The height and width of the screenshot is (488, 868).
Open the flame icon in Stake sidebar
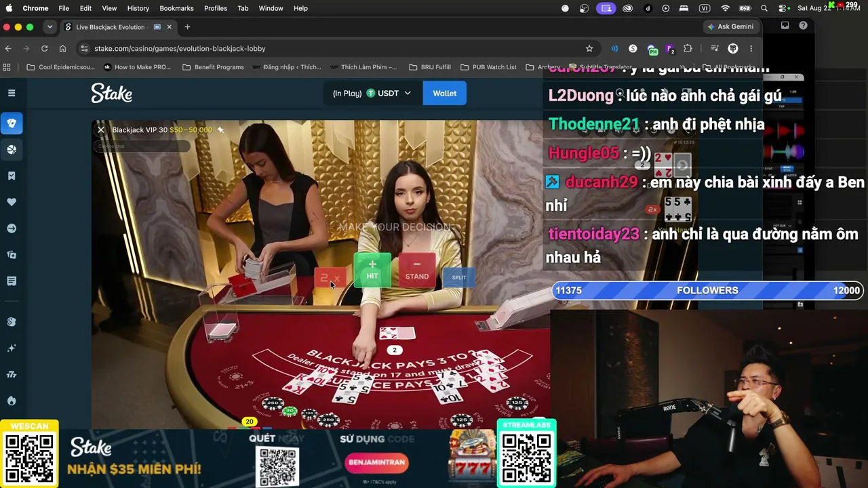pyautogui.click(x=12, y=401)
